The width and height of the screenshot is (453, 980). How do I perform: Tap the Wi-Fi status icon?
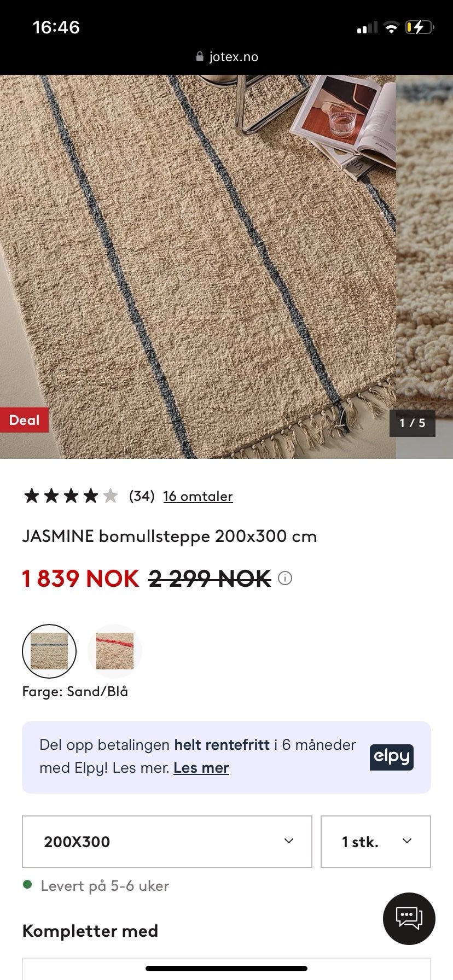(391, 27)
